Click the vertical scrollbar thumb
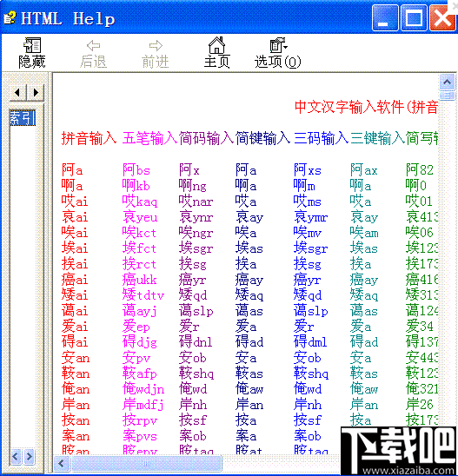The height and width of the screenshot is (476, 458). coord(447,96)
